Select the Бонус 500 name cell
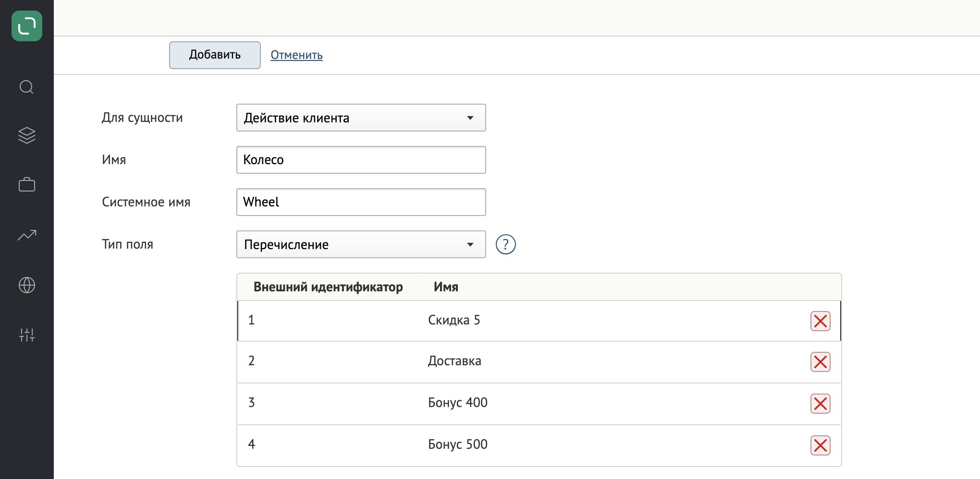Image resolution: width=980 pixels, height=479 pixels. 457,444
